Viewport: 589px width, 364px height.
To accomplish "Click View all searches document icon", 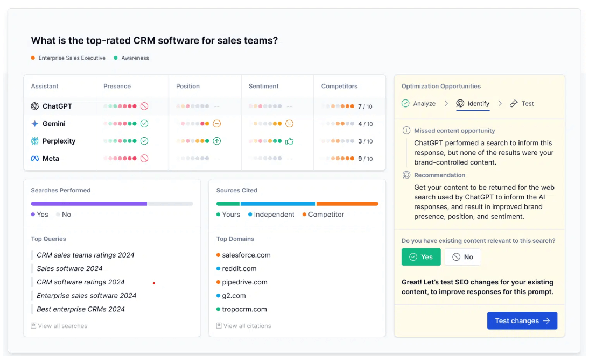I will [33, 326].
